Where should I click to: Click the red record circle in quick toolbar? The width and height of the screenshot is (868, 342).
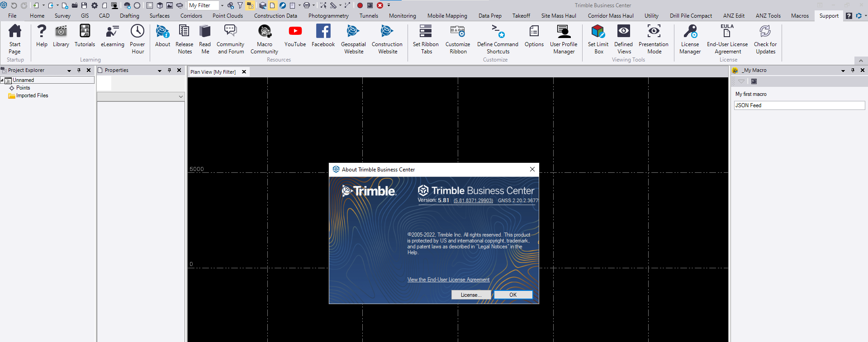coord(360,5)
